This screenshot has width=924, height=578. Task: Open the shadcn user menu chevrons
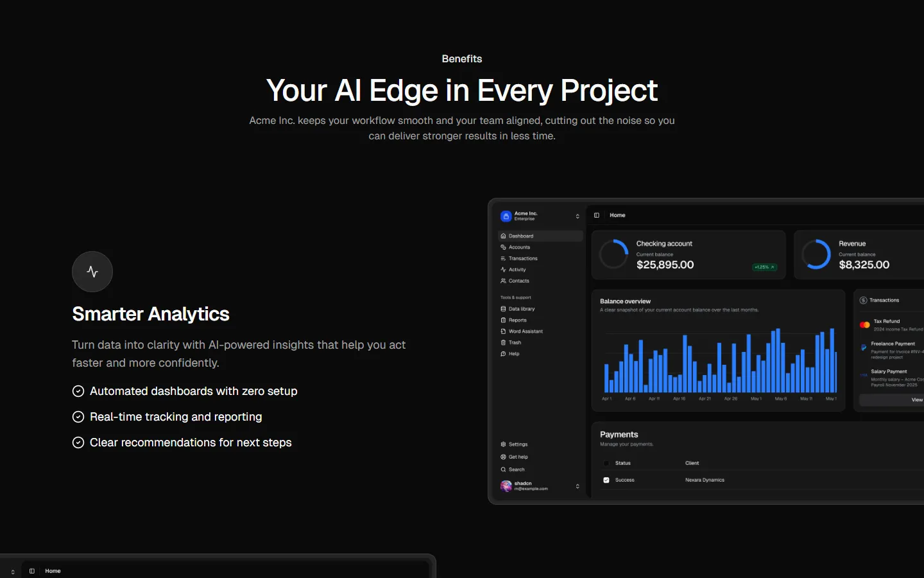coord(577,486)
